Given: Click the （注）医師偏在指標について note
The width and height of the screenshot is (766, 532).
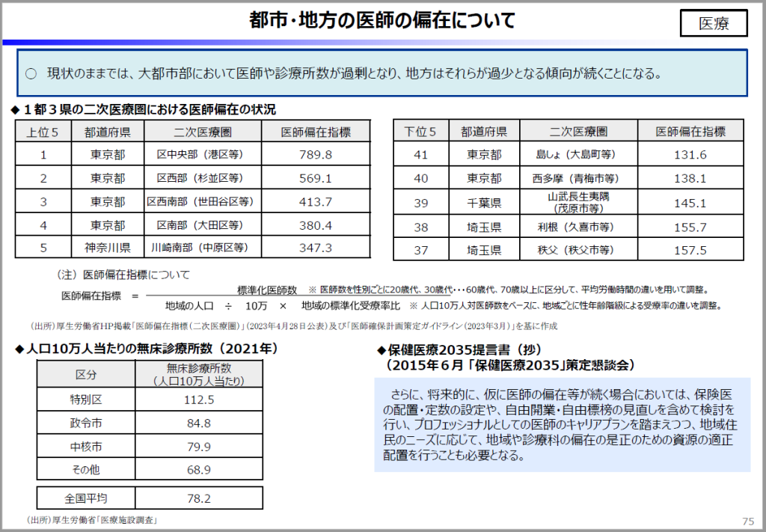Looking at the screenshot, I should point(122,275).
